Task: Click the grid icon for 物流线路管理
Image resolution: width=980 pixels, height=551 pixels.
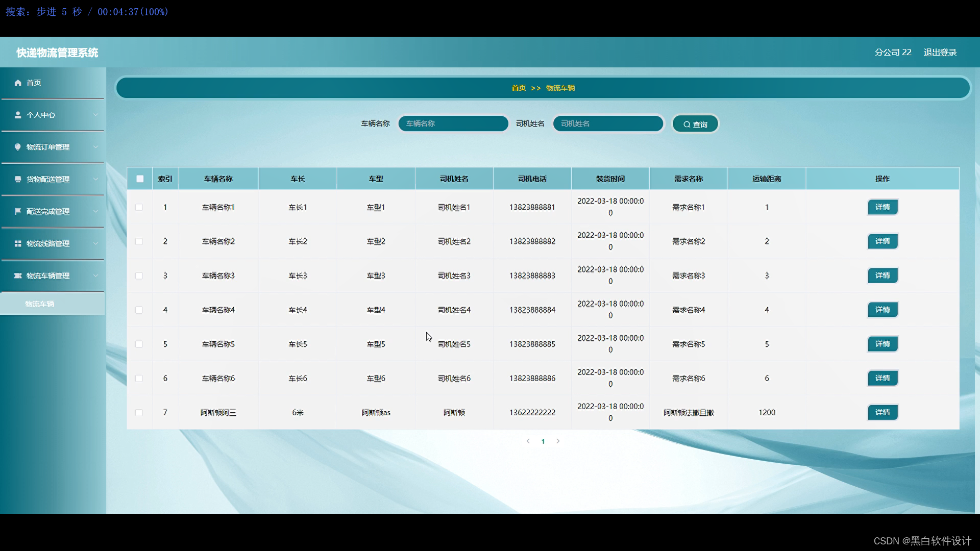Action: pyautogui.click(x=18, y=243)
